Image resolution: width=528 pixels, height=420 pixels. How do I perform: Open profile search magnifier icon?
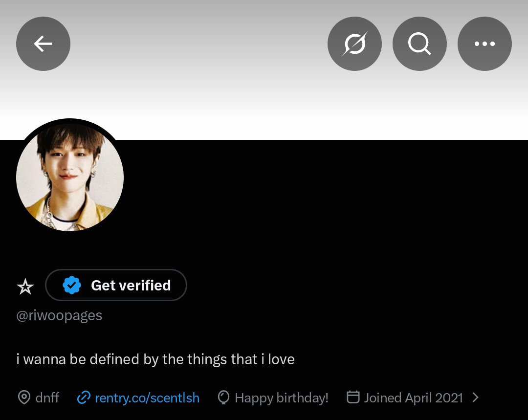pyautogui.click(x=419, y=44)
